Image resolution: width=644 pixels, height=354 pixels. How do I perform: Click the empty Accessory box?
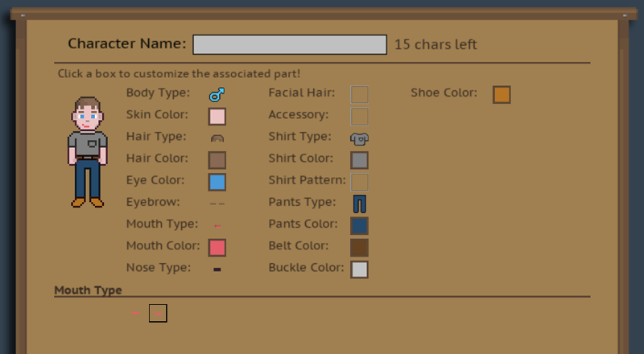coord(359,116)
